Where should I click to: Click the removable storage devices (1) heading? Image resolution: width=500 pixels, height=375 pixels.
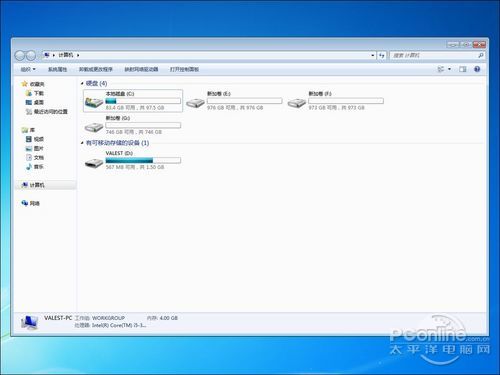coord(117,143)
